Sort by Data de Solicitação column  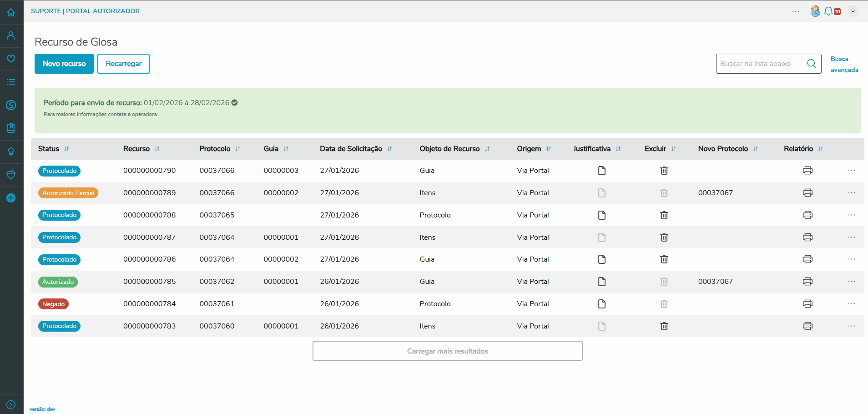click(389, 149)
